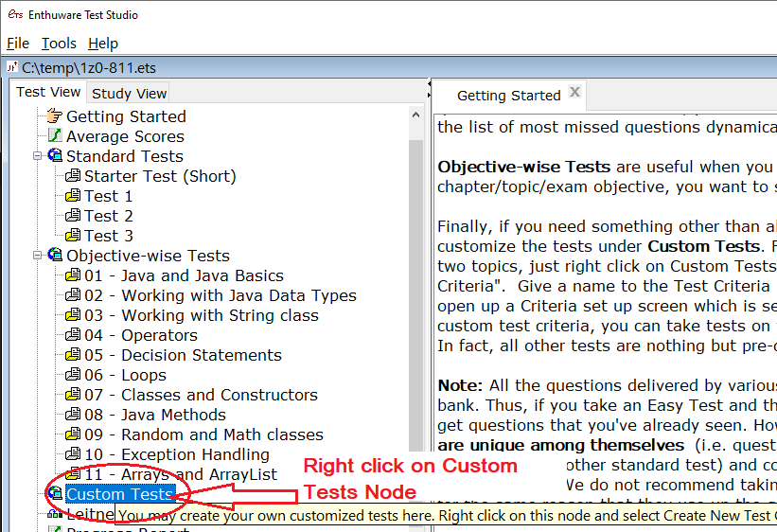Click the Standard Tests folder icon

tap(55, 156)
